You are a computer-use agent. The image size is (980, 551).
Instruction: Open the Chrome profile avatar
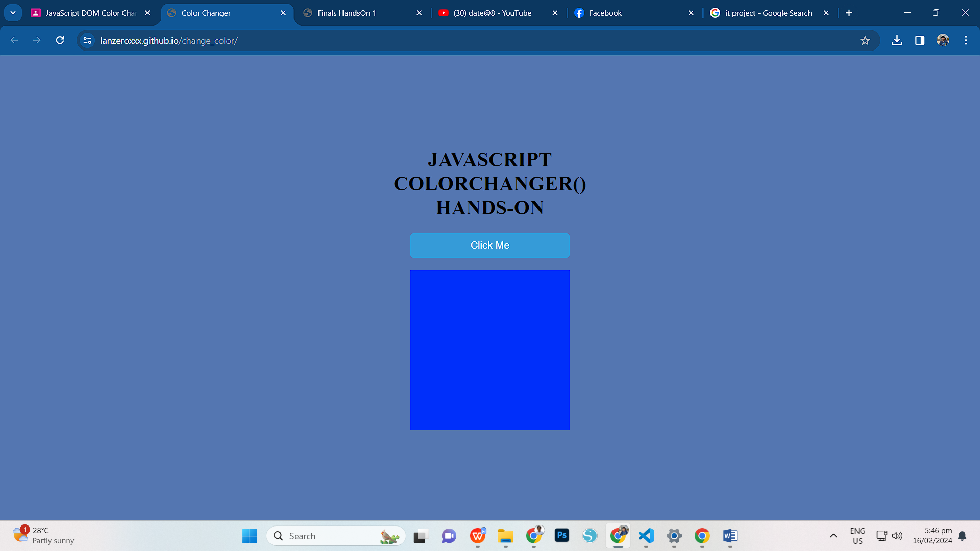coord(943,40)
